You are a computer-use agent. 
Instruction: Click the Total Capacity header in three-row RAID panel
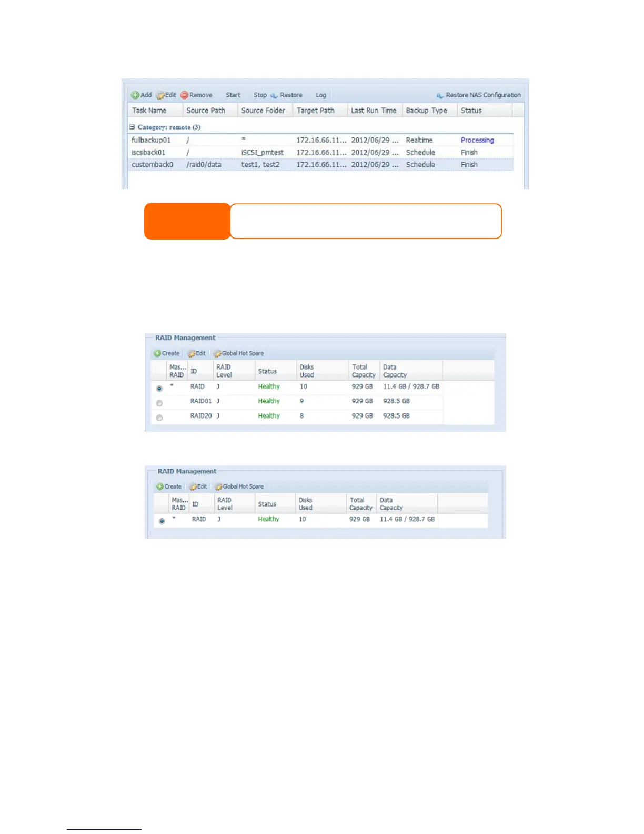364,371
